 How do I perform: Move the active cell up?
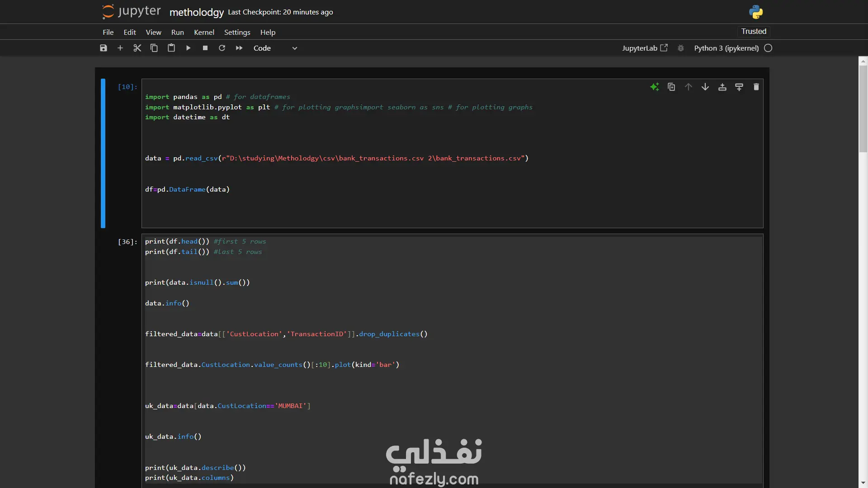click(688, 87)
